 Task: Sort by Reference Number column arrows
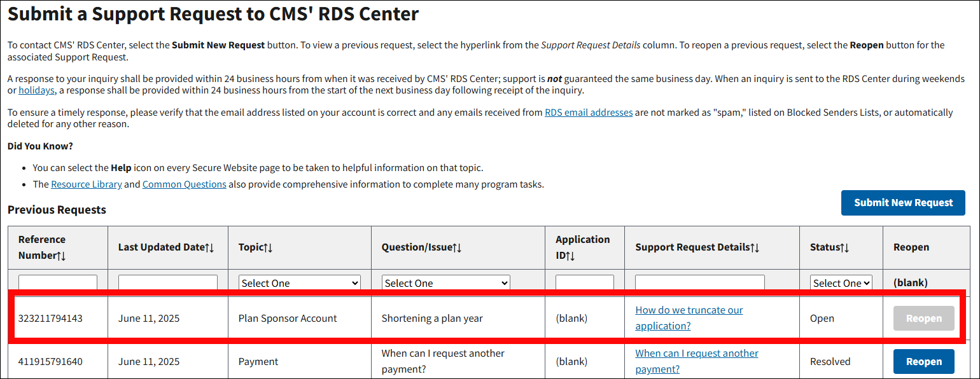61,256
